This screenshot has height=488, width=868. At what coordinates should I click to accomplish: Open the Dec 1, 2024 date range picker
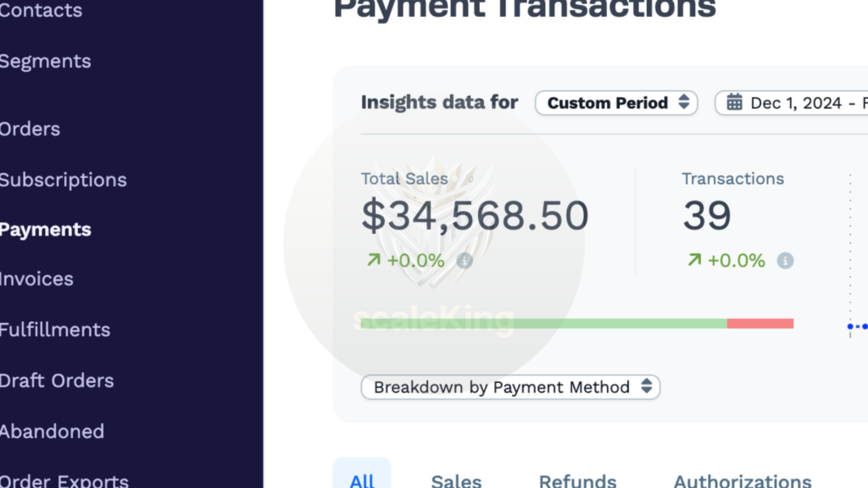(792, 103)
